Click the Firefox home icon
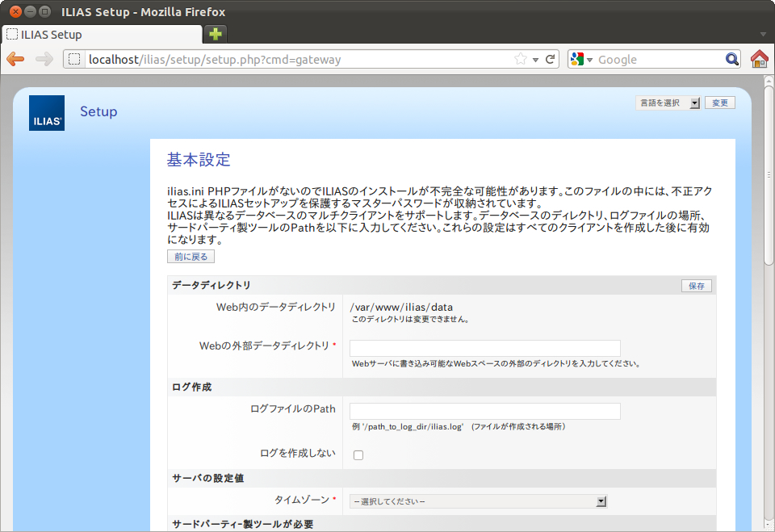Screen dimensions: 775x532 pos(759,59)
